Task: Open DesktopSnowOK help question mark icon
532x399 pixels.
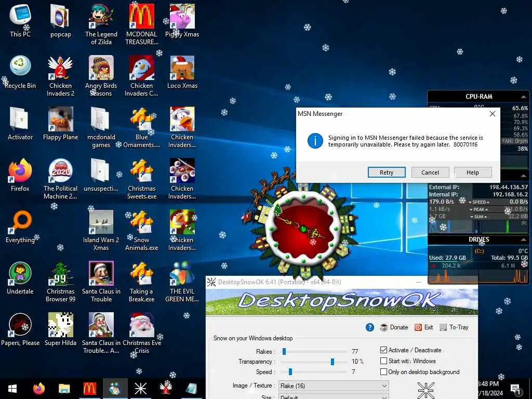Action: click(x=370, y=327)
